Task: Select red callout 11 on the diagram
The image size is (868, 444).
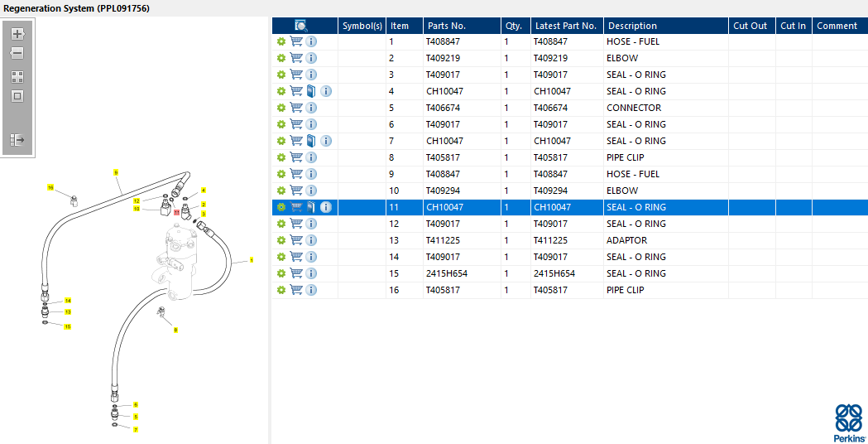Action: point(176,212)
